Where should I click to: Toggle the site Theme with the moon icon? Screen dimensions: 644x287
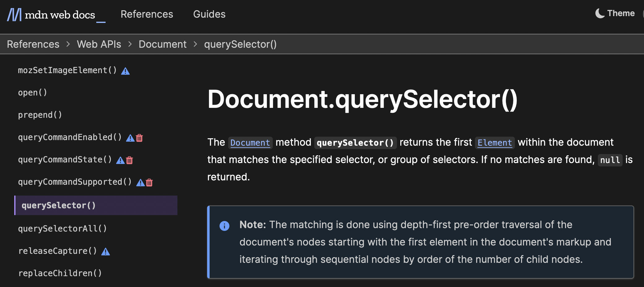tap(600, 13)
